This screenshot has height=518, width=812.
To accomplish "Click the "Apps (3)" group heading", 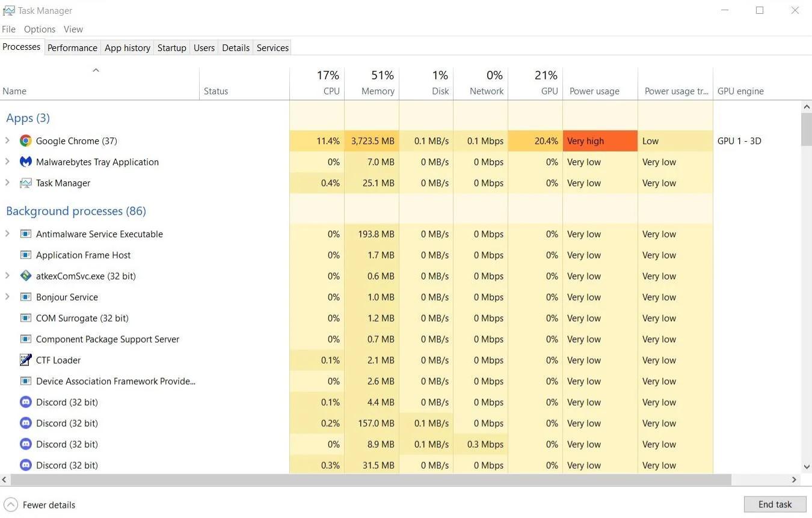I will pos(28,118).
